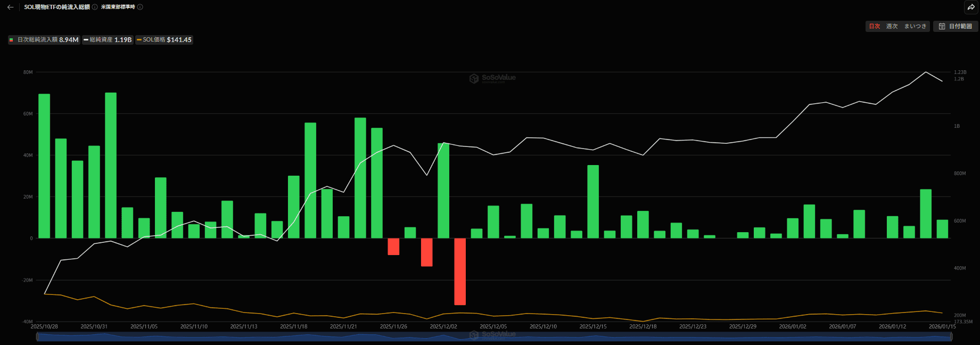Click info icon beside SOL現物ETFの純流入総額 title
The image size is (980, 345).
click(x=95, y=7)
